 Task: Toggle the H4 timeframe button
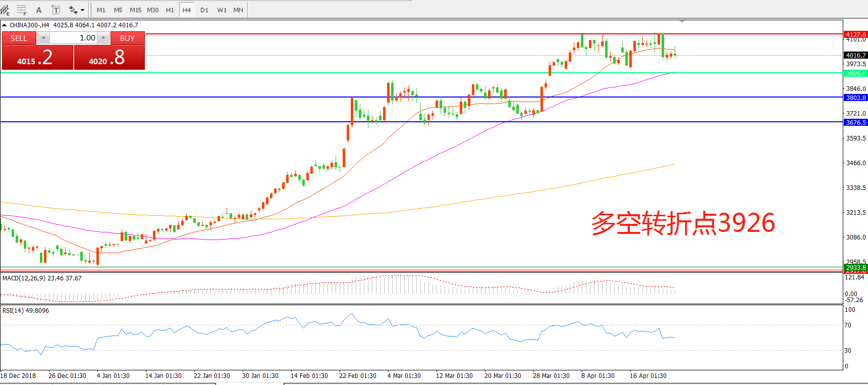[x=187, y=10]
